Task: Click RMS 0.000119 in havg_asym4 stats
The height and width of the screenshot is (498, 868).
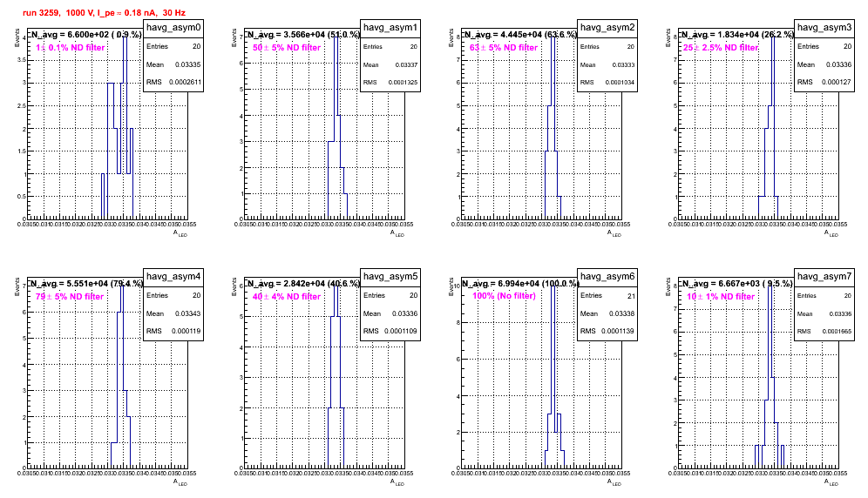Action: click(x=173, y=331)
